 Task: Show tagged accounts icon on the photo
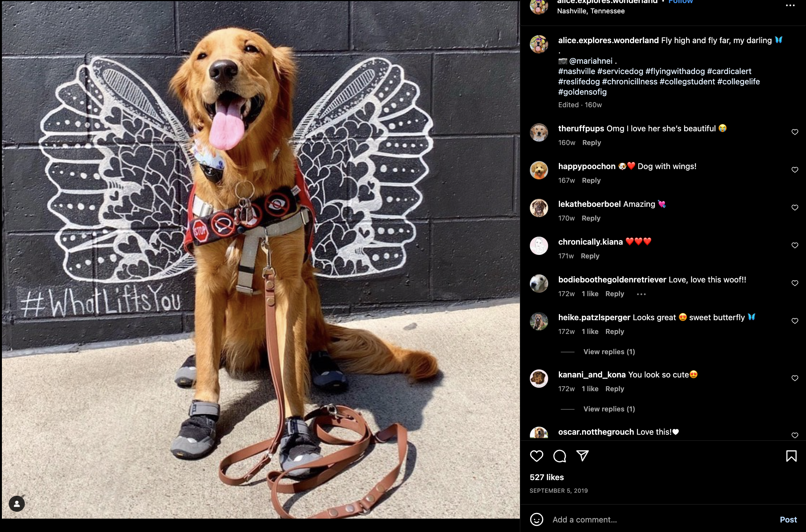pos(17,504)
